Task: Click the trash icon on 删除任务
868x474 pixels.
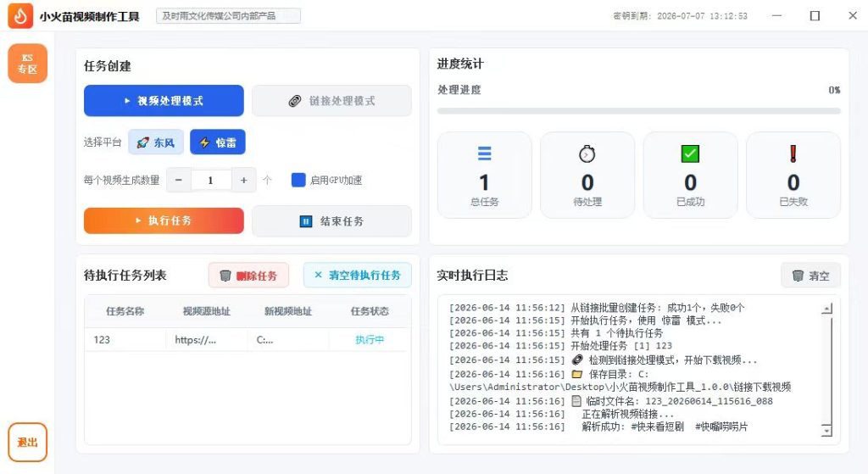Action: coord(225,276)
